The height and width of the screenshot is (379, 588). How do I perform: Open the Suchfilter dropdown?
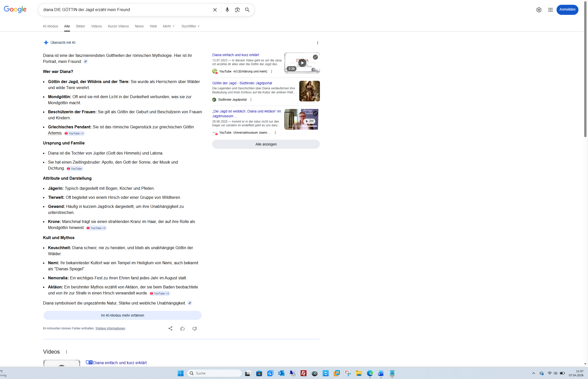190,26
